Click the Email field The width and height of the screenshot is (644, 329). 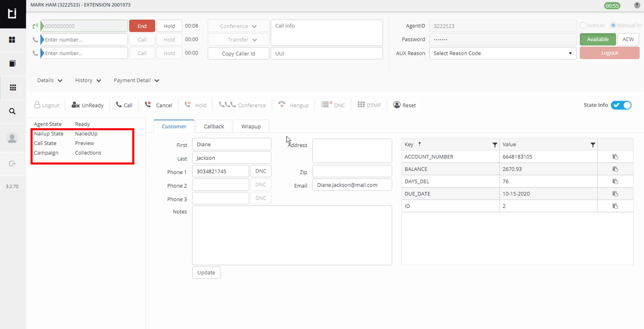(352, 185)
